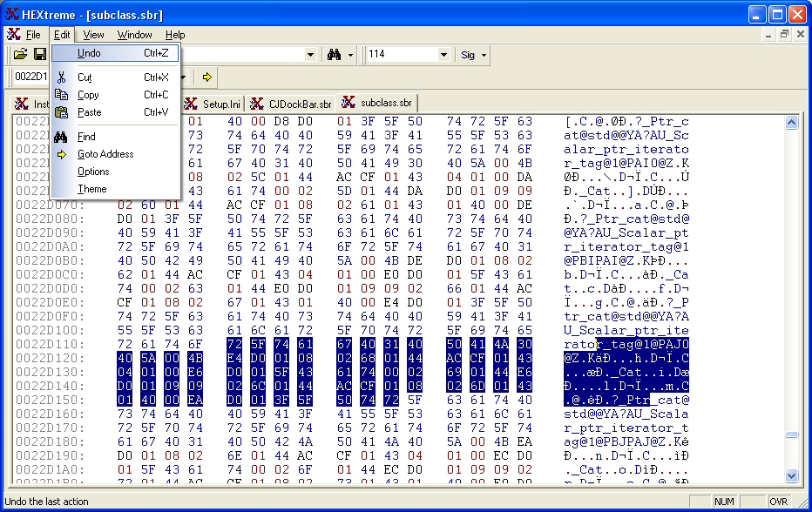Image resolution: width=812 pixels, height=512 pixels.
Task: Click the binoculars Find toolbar icon
Action: pyautogui.click(x=334, y=55)
